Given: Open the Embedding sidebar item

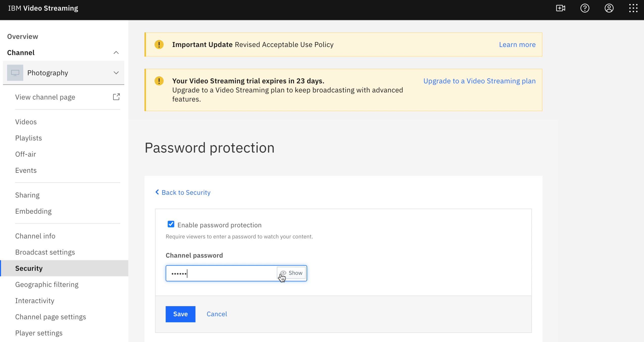Looking at the screenshot, I should tap(33, 211).
